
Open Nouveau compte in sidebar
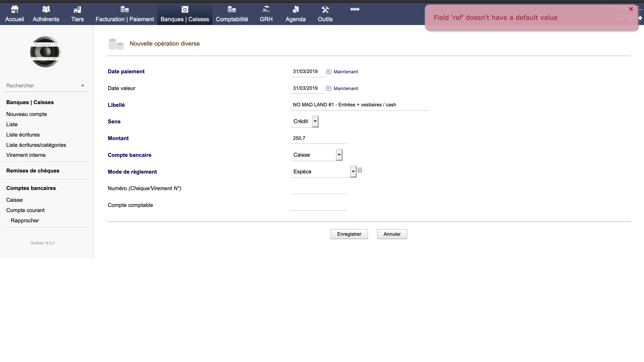[x=27, y=114]
